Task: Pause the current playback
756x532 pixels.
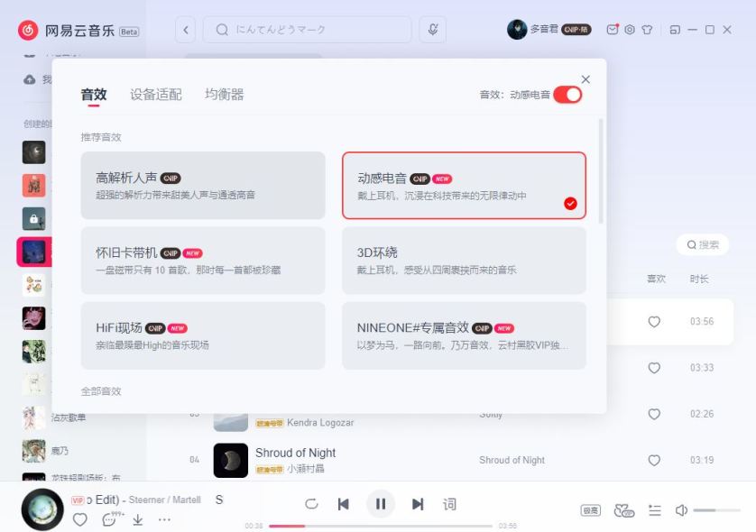Action: [381, 504]
